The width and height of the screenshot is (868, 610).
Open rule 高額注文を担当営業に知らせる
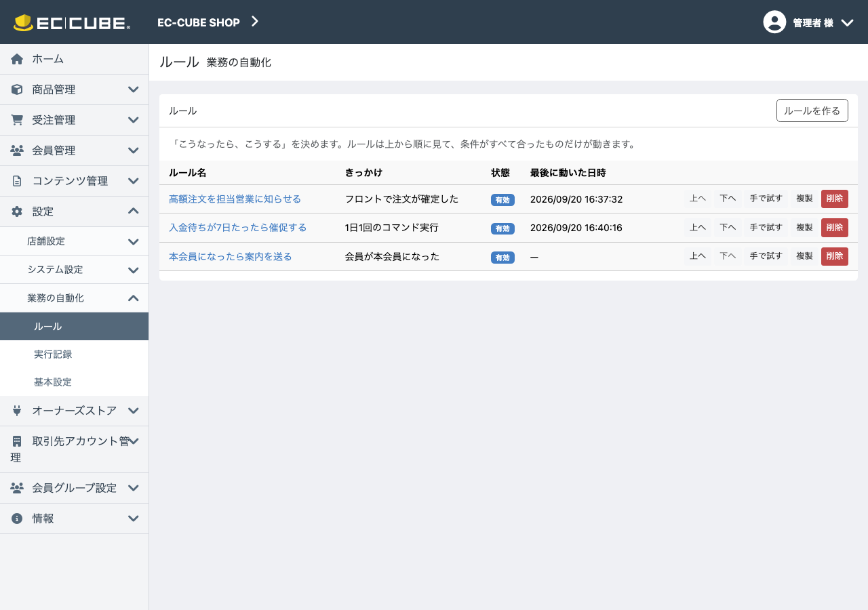[x=235, y=199]
